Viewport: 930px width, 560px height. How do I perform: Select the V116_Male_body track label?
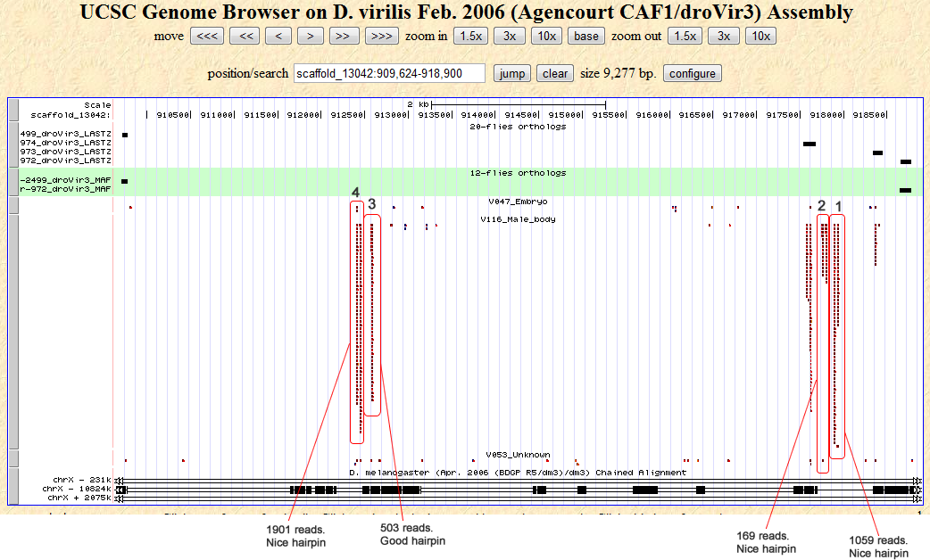coord(518,219)
